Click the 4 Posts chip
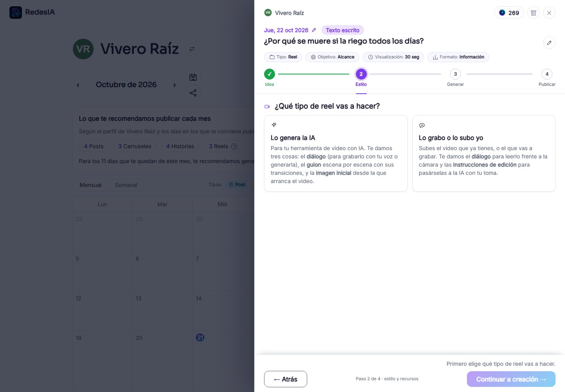The image size is (565, 392). (x=94, y=146)
